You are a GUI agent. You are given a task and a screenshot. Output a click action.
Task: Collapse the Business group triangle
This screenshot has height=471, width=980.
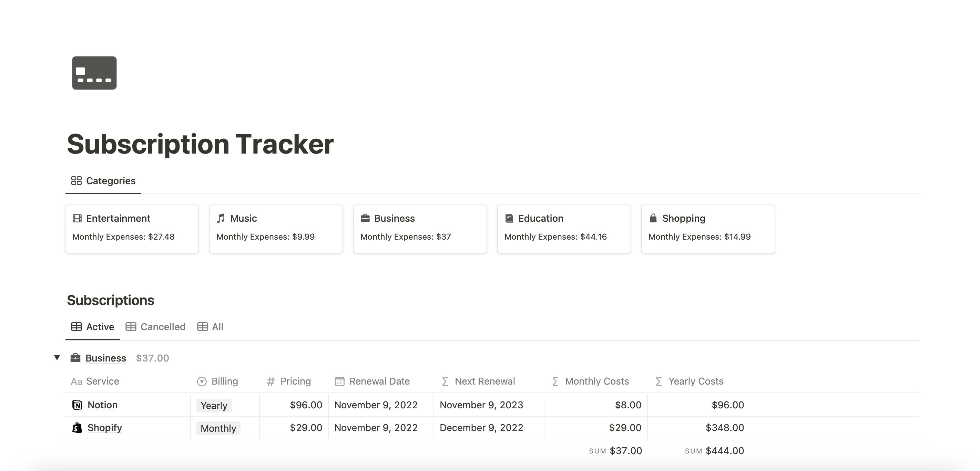(57, 358)
